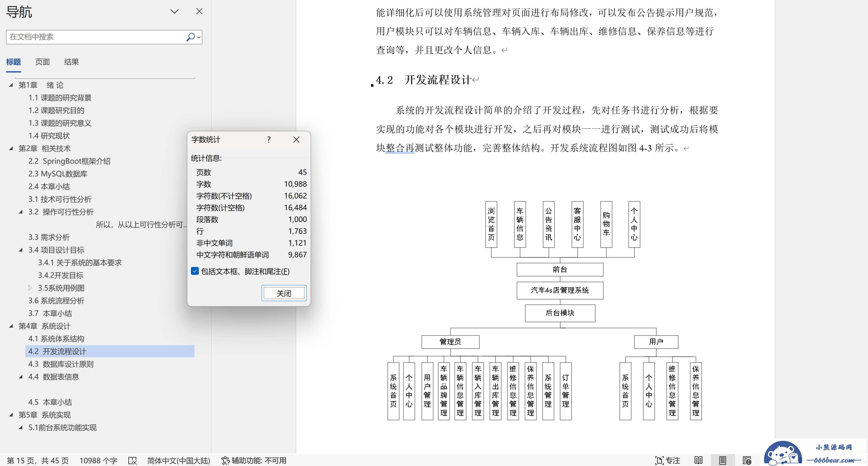Viewport: 868px width, 466px height.
Task: Go to heading 3.7 本章小结
Action: [x=50, y=313]
